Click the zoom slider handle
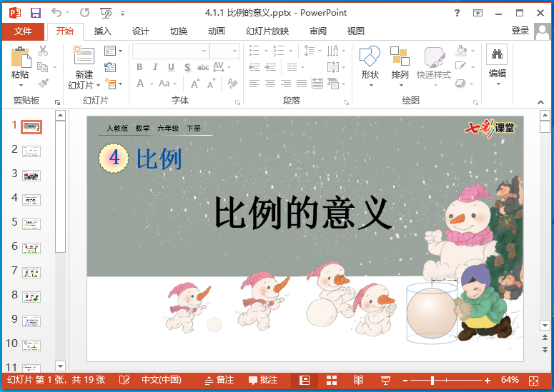The height and width of the screenshot is (392, 554). 432,381
